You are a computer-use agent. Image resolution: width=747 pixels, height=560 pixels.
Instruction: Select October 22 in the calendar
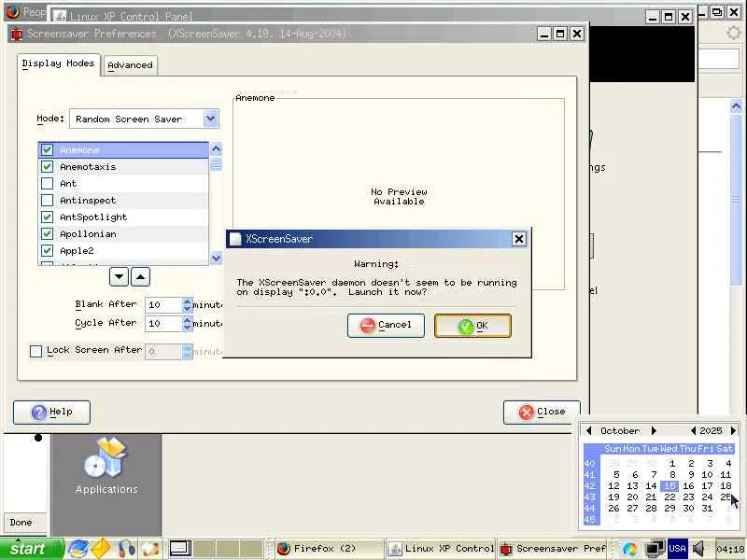click(669, 497)
